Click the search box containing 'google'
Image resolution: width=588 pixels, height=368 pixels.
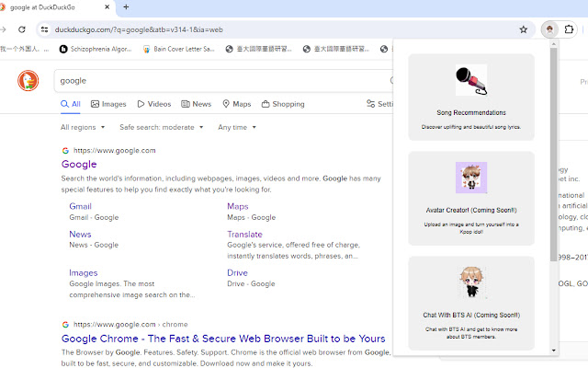[223, 81]
